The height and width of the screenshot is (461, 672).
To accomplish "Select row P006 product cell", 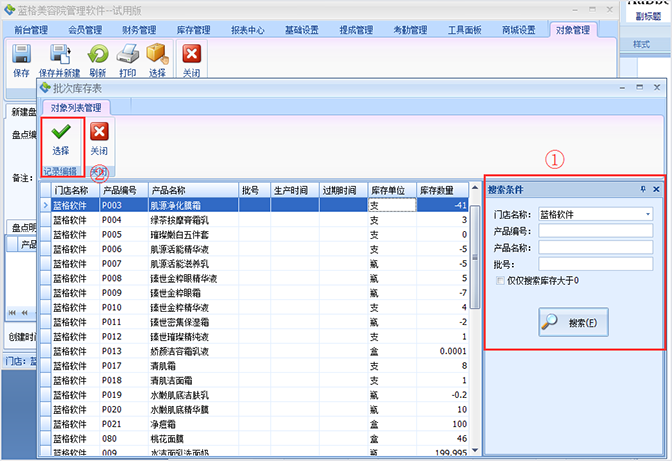I will (193, 249).
